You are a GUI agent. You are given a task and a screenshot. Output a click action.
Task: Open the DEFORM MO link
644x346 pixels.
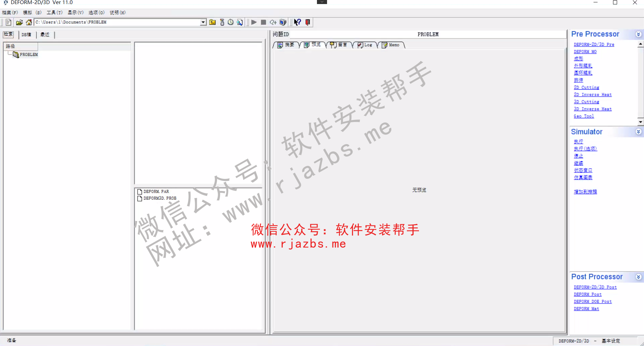[x=585, y=52]
